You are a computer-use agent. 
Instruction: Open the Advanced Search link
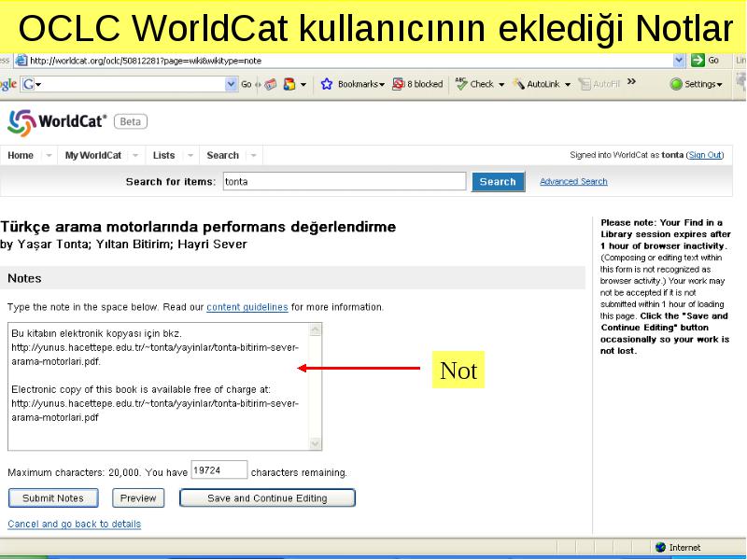tap(573, 181)
